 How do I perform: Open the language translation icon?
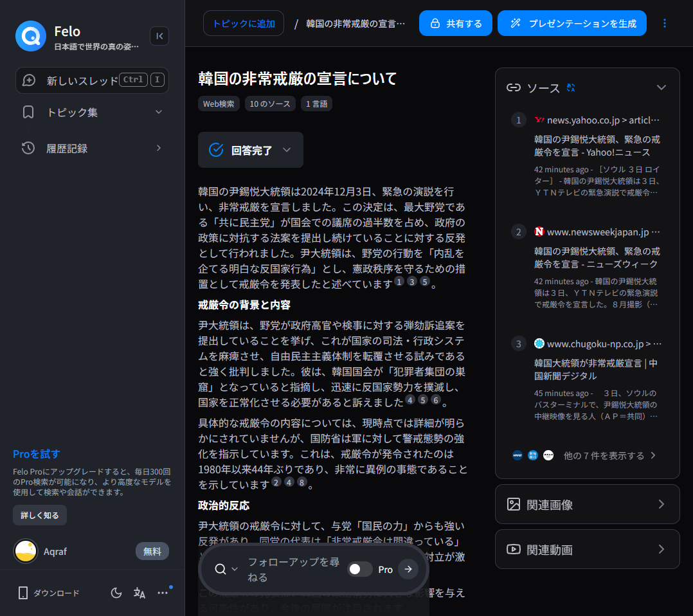(x=139, y=593)
